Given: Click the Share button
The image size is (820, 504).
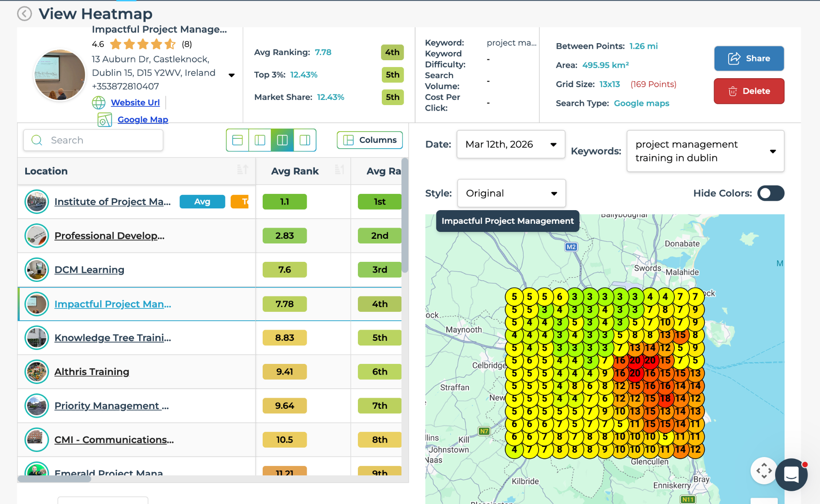Looking at the screenshot, I should (x=749, y=59).
